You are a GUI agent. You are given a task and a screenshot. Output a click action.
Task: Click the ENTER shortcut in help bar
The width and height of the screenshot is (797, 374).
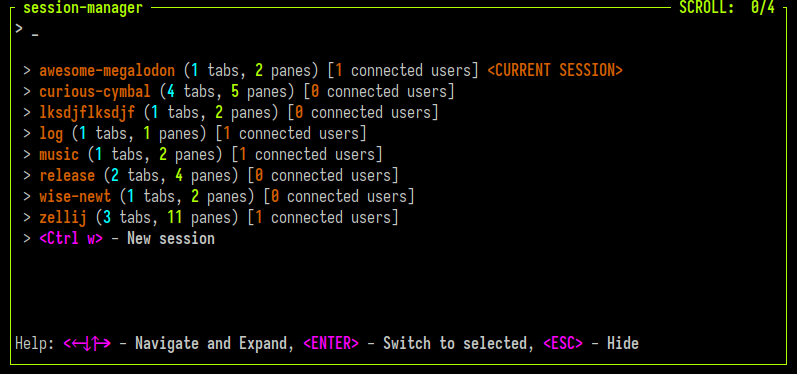tap(331, 344)
